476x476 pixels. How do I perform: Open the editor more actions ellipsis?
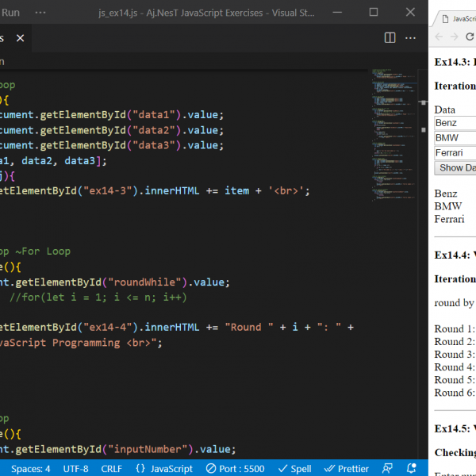(410, 38)
